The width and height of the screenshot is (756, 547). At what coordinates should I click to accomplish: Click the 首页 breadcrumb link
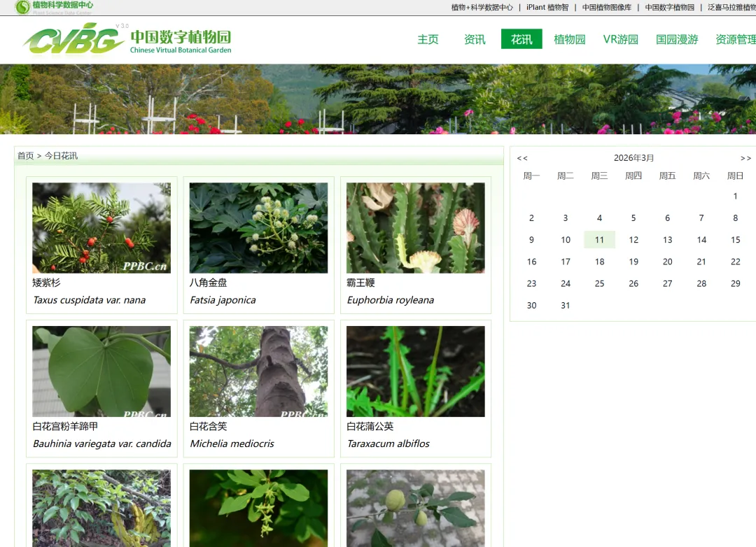pyautogui.click(x=26, y=156)
